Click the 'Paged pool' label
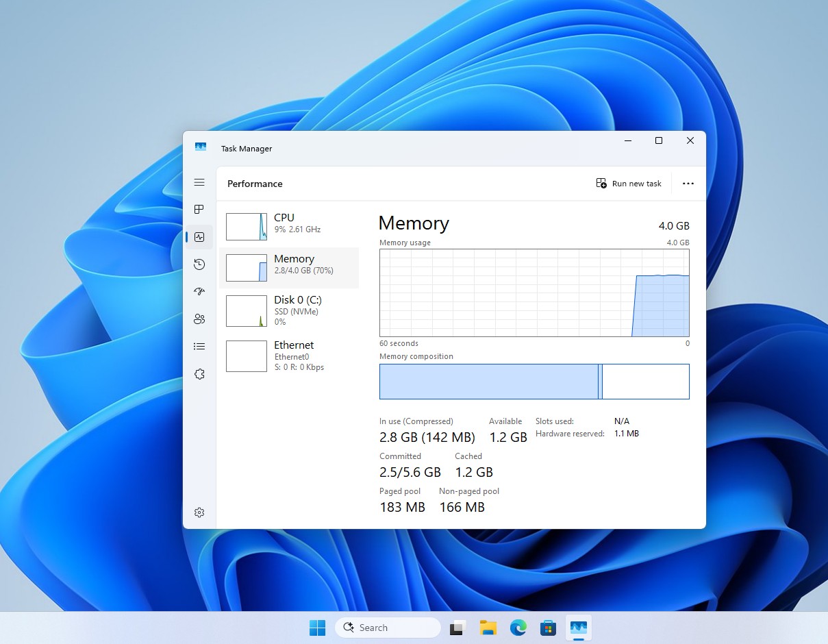 pos(400,491)
